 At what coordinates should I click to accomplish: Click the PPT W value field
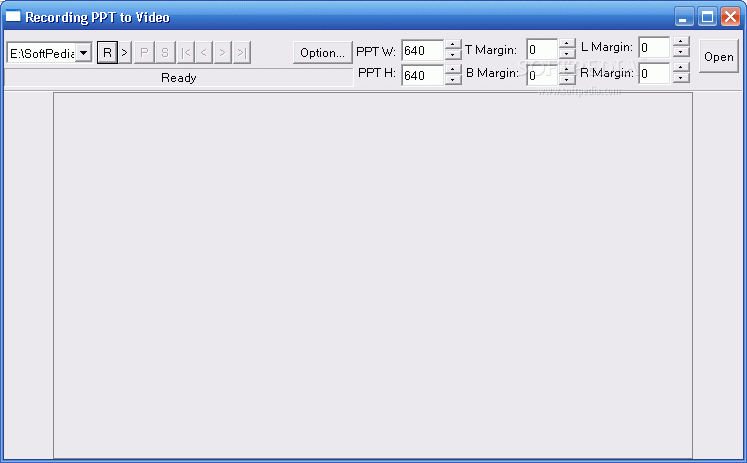click(423, 50)
